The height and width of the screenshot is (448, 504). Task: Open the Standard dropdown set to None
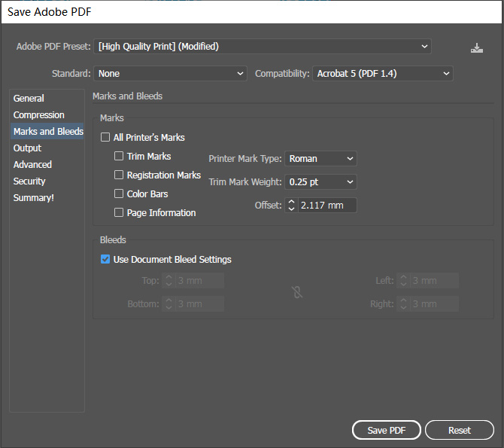170,73
